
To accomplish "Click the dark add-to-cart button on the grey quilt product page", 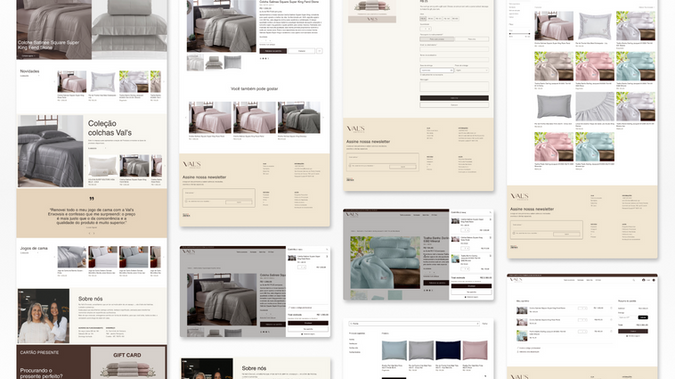I will (x=273, y=51).
